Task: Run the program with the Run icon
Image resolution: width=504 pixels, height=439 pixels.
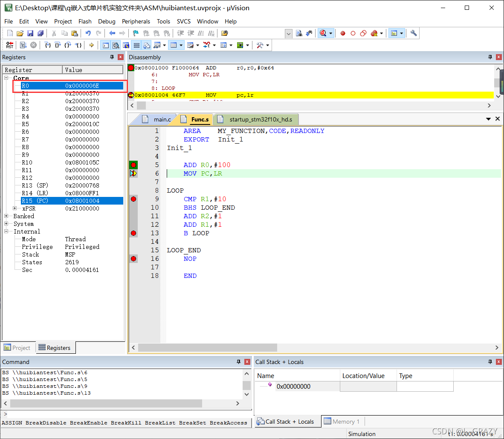Action: coord(23,45)
